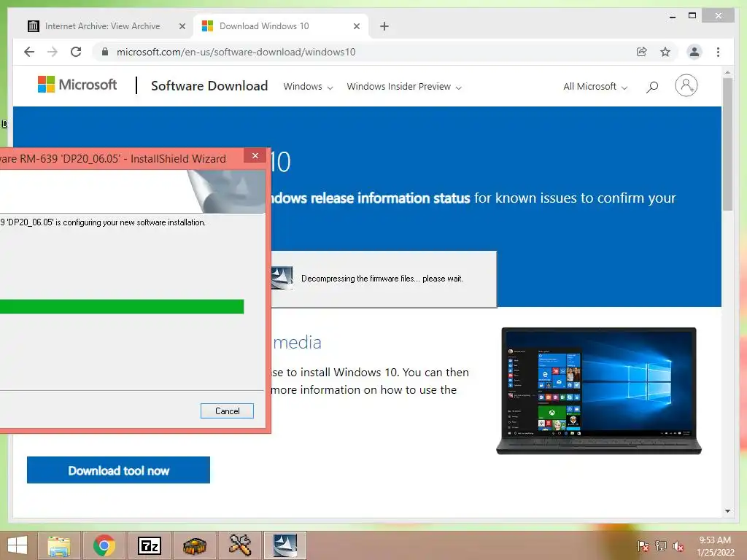Click the network icon in the system tray
The height and width of the screenshot is (560, 747).
pos(661,546)
